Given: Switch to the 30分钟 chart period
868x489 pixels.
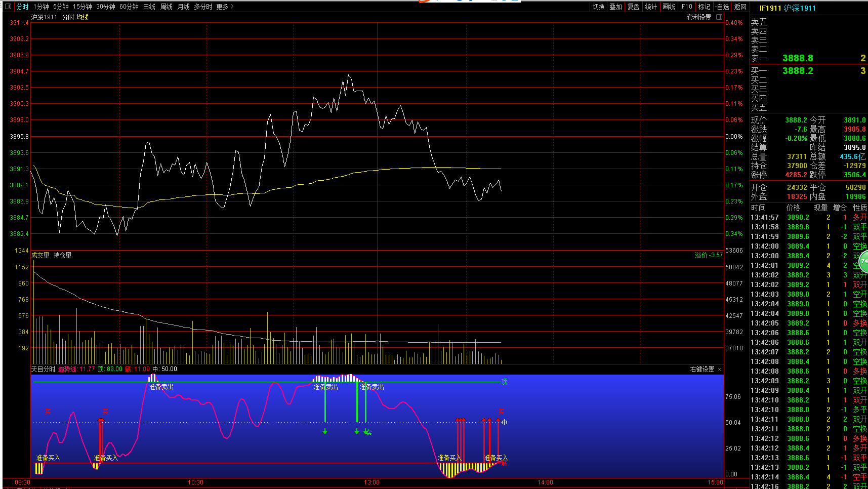Looking at the screenshot, I should 106,7.
